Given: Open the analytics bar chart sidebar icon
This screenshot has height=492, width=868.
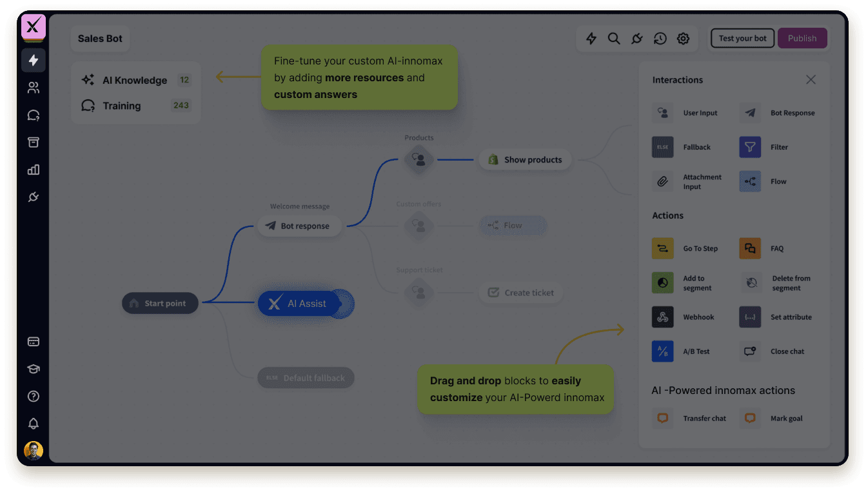Looking at the screenshot, I should pos(34,170).
